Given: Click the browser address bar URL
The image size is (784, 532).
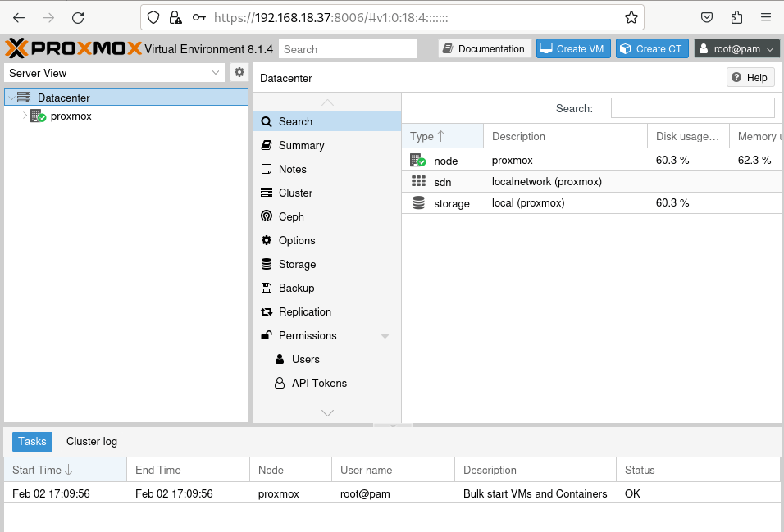Looking at the screenshot, I should pyautogui.click(x=330, y=18).
